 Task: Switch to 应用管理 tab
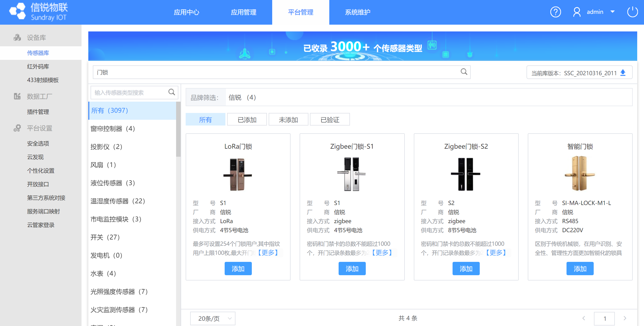pyautogui.click(x=244, y=12)
